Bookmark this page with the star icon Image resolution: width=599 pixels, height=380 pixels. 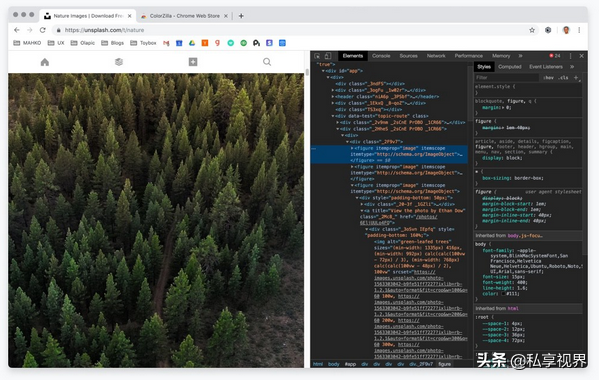pos(532,30)
